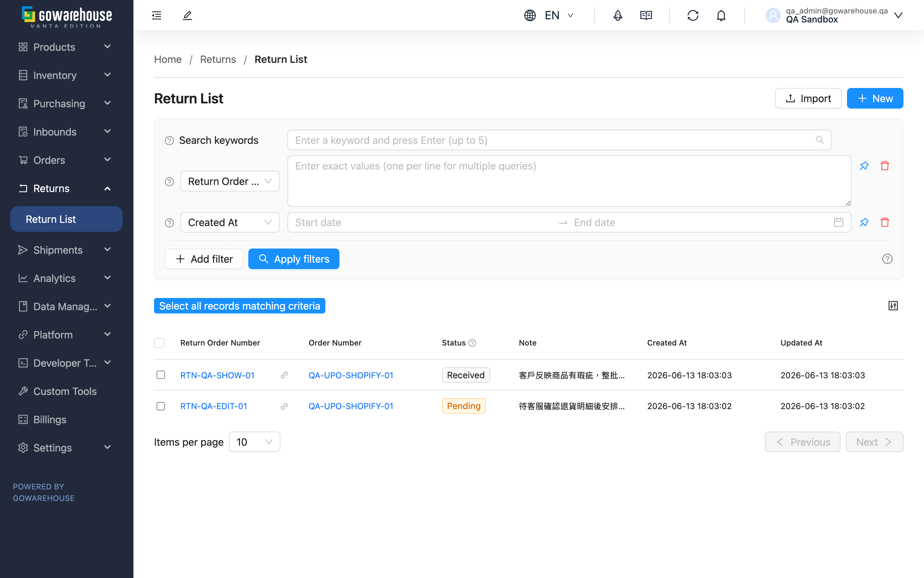The image size is (924, 578).
Task: Go to Home breadcrumb
Action: click(x=167, y=59)
